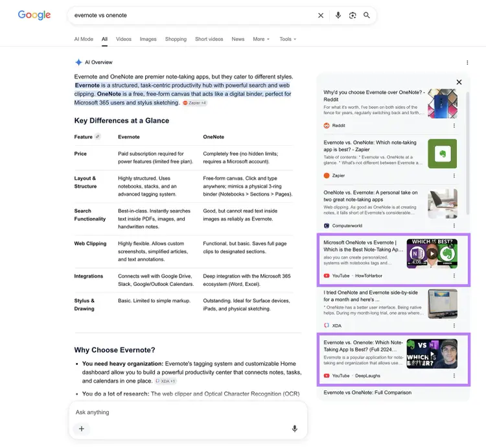The width and height of the screenshot is (486, 448).
Task: Open Zapier Evernote vs. OneNote article link
Action: coord(370,146)
